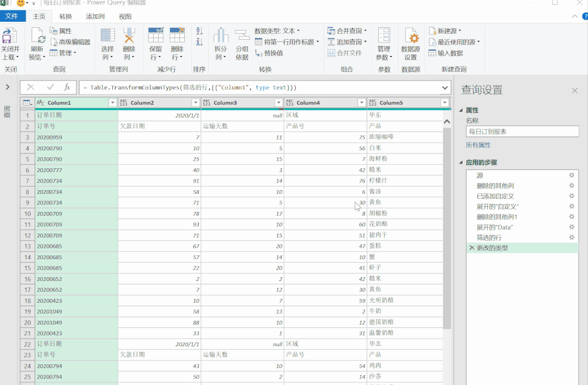Click the 刷新预览 refresh icon

coord(38,35)
